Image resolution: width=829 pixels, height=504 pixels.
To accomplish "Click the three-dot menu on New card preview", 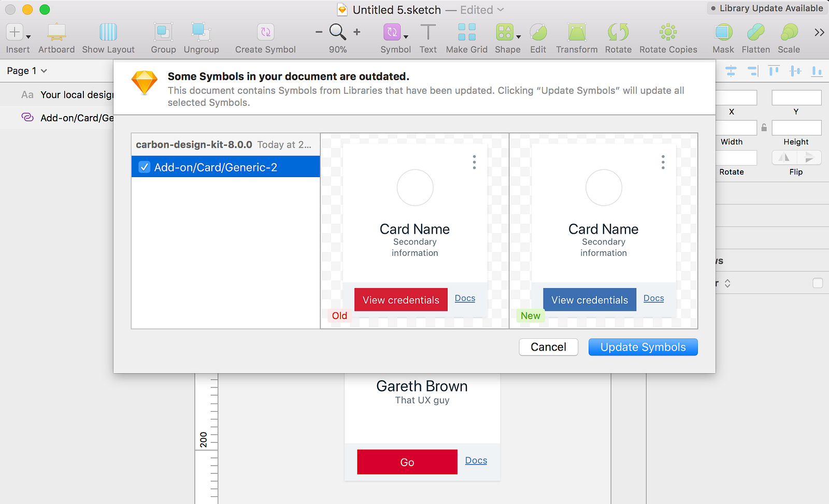I will pos(663,162).
